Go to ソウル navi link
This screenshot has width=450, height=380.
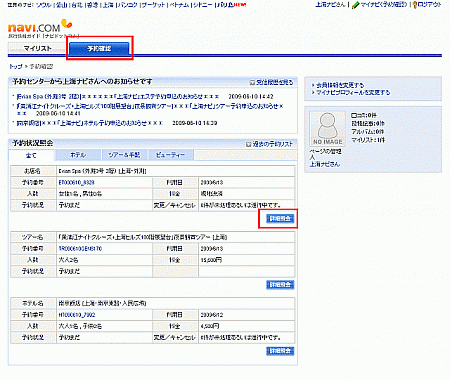pos(44,5)
